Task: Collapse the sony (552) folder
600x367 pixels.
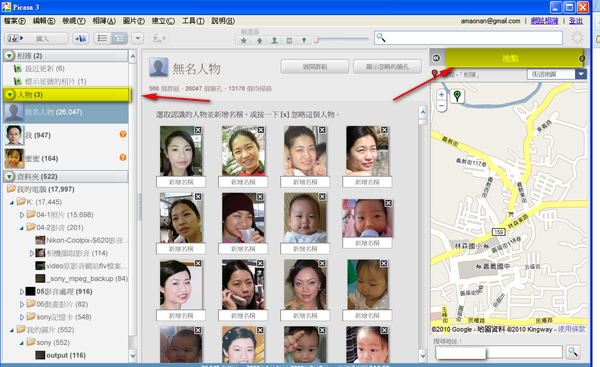Action: (21, 343)
